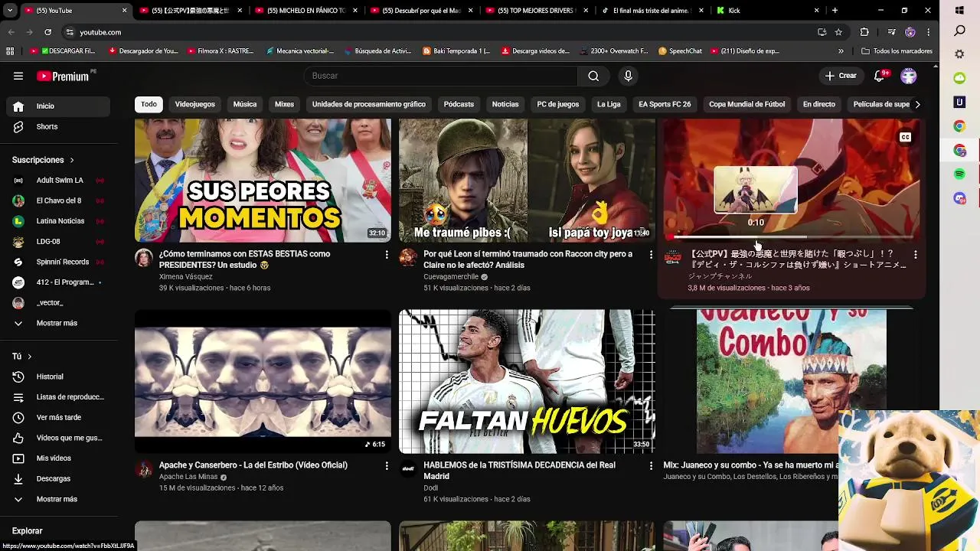Open Spotify from the taskbar
Image resolution: width=980 pixels, height=551 pixels.
click(x=959, y=174)
